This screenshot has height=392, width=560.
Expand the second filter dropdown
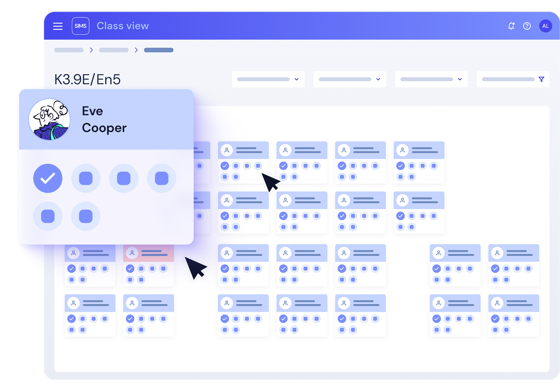[350, 79]
